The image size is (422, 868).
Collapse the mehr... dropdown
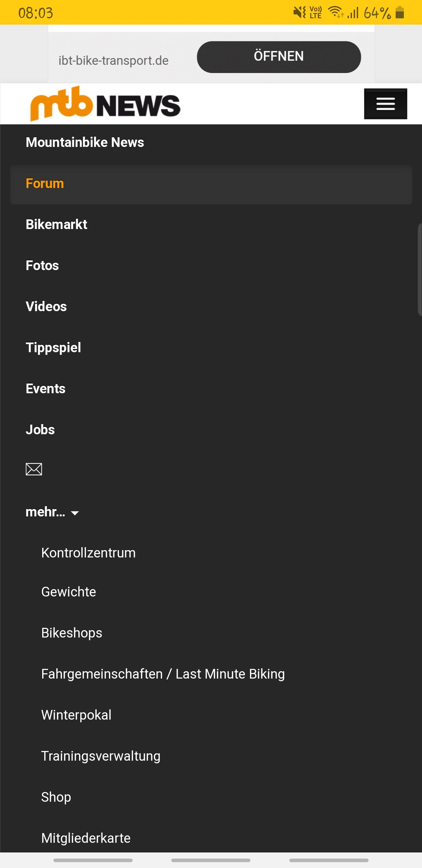[x=52, y=512]
